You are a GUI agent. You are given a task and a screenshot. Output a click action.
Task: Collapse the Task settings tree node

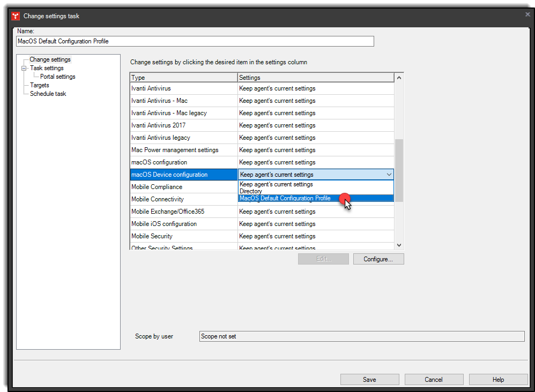click(x=24, y=68)
